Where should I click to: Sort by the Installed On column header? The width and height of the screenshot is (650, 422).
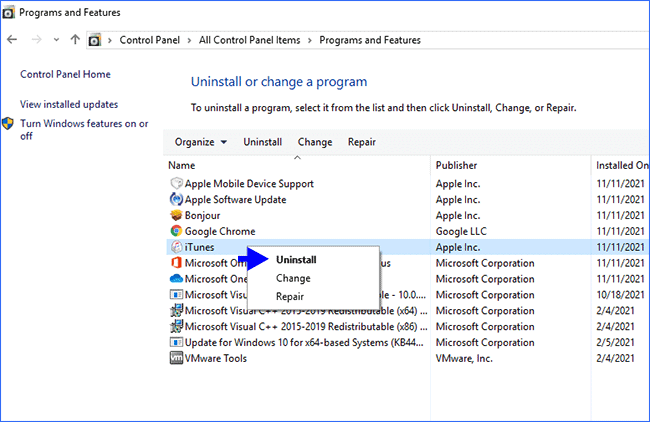[622, 165]
